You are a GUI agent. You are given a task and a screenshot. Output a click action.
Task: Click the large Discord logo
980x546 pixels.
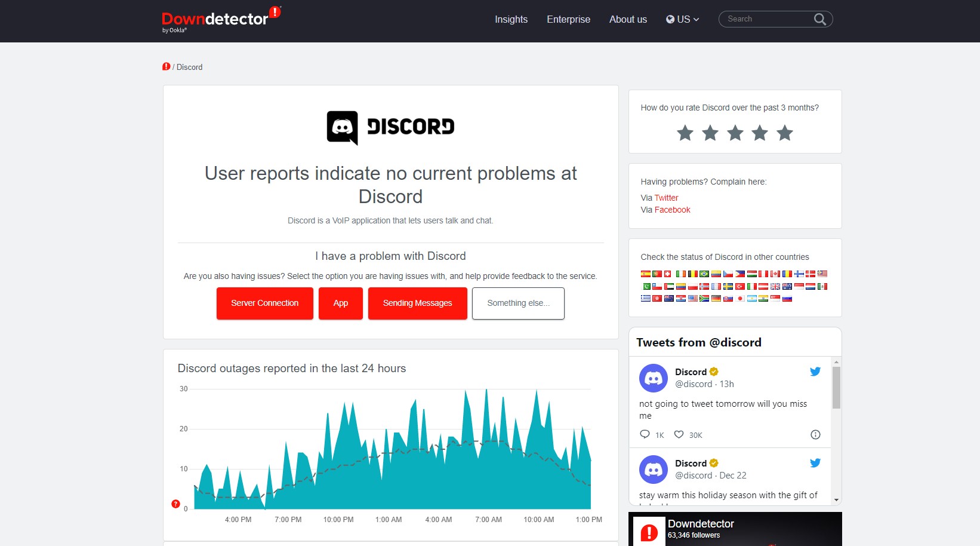[391, 127]
